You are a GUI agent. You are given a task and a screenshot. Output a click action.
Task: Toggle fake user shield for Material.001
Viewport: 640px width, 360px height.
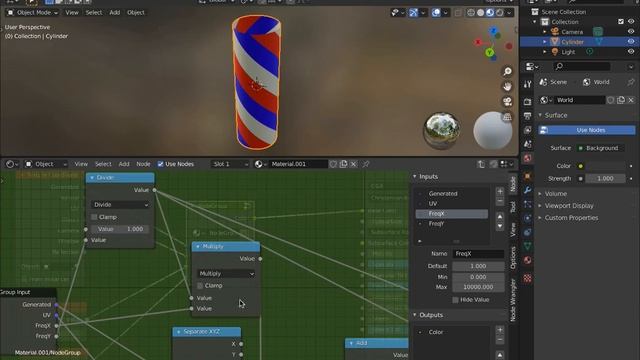click(x=333, y=164)
